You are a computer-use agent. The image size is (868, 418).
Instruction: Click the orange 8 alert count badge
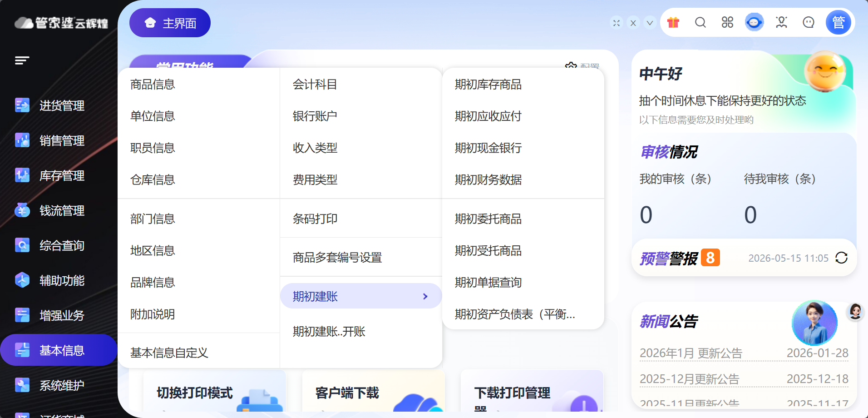710,258
